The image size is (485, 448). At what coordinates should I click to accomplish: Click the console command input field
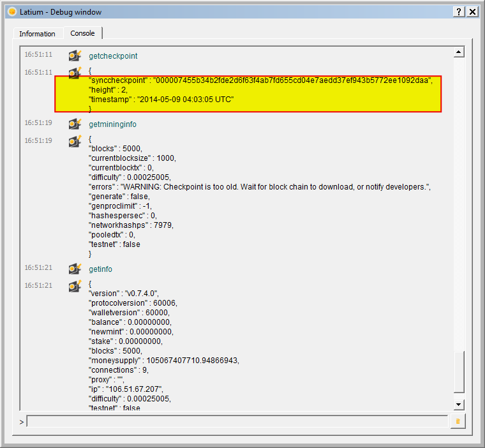tap(237, 421)
